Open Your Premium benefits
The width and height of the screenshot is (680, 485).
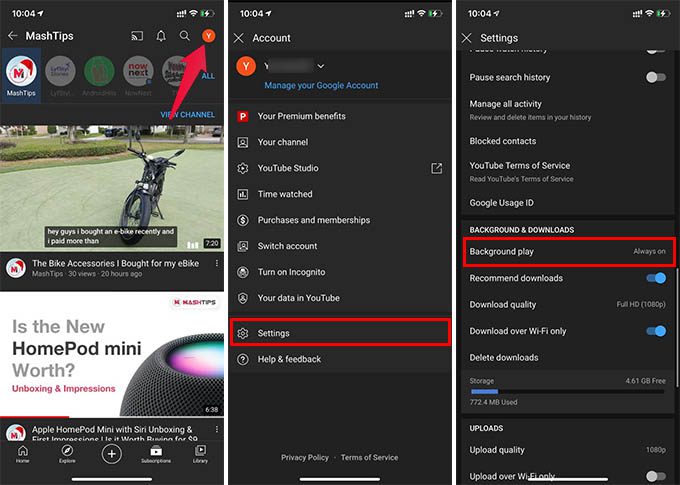click(340, 116)
